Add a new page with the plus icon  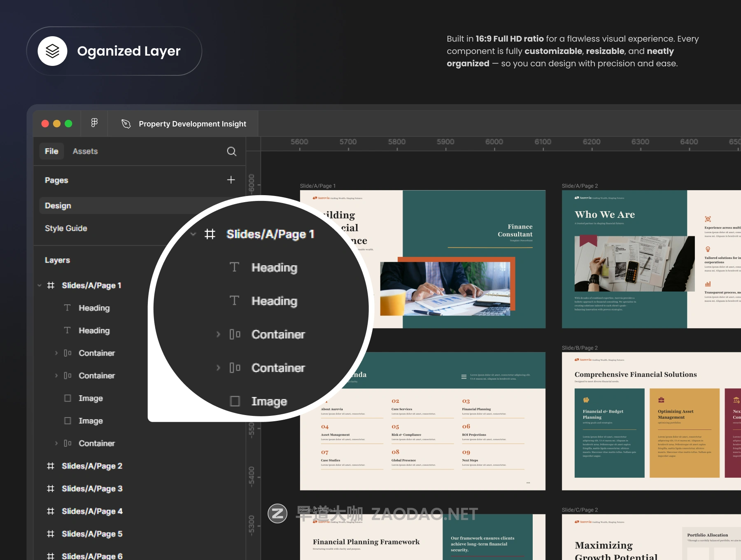(x=231, y=180)
